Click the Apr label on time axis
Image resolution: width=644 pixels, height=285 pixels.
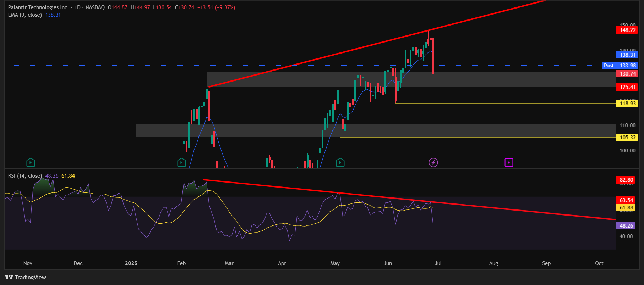coord(282,263)
